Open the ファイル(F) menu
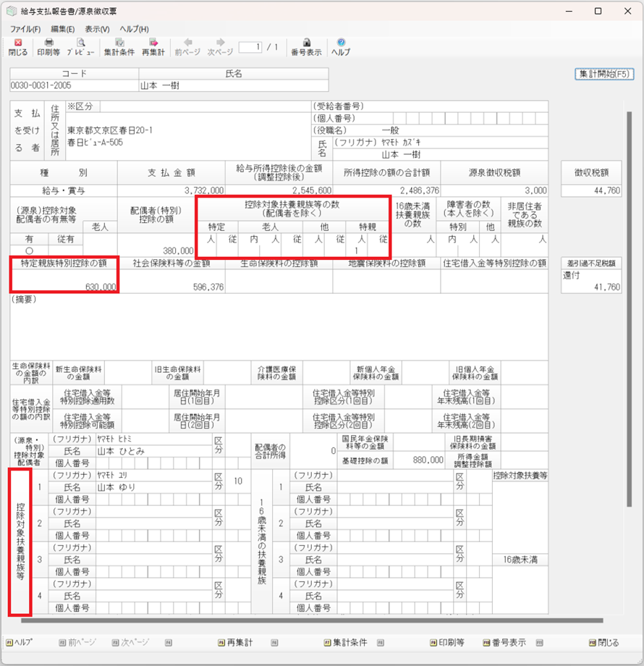This screenshot has width=644, height=666. coord(25,29)
